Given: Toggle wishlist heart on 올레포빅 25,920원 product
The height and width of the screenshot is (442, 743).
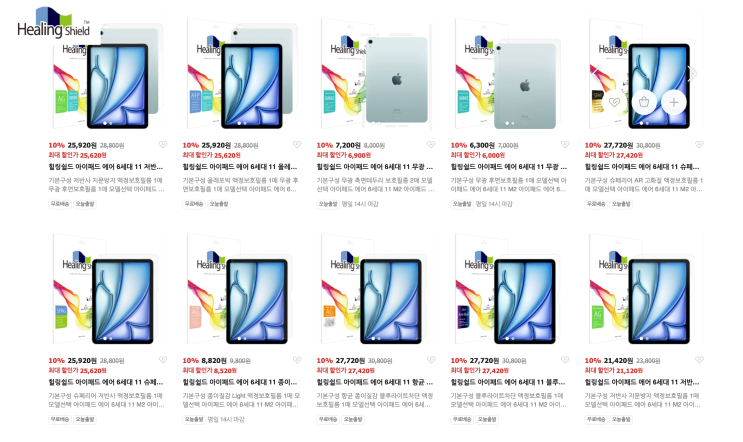Looking at the screenshot, I should click(297, 144).
